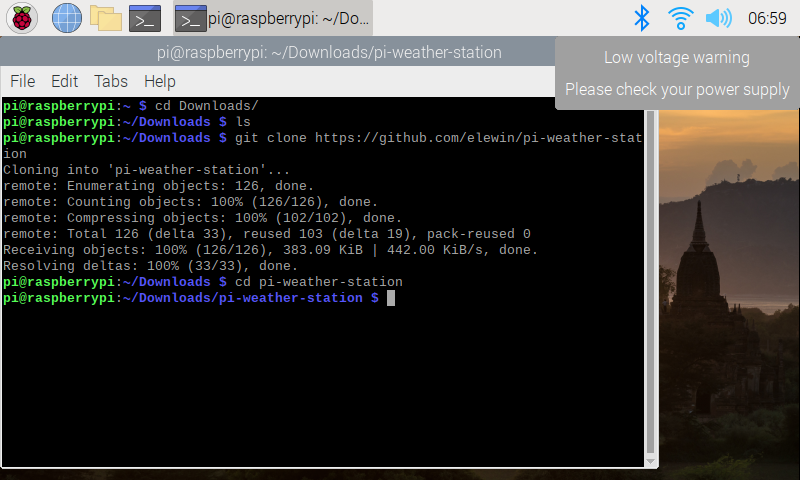Launch the web browser globe icon
The image size is (800, 480).
[67, 17]
